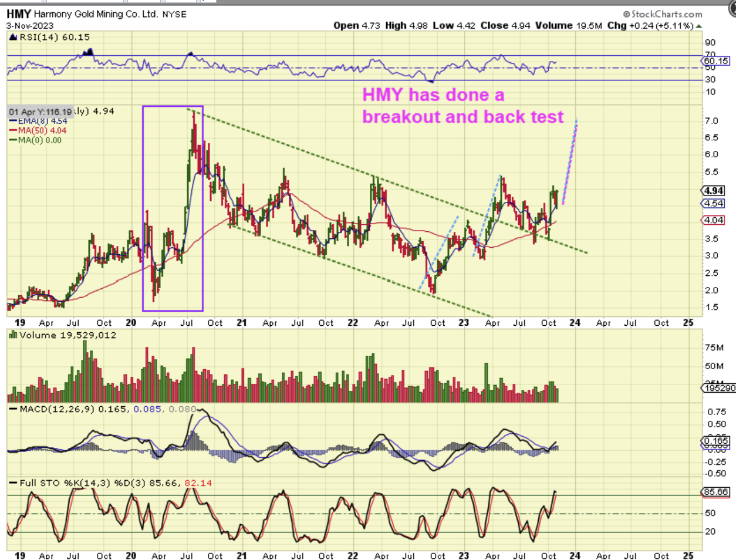The width and height of the screenshot is (736, 560).
Task: Click year 25 on the bottom stochastic time axis
Action: [x=688, y=555]
